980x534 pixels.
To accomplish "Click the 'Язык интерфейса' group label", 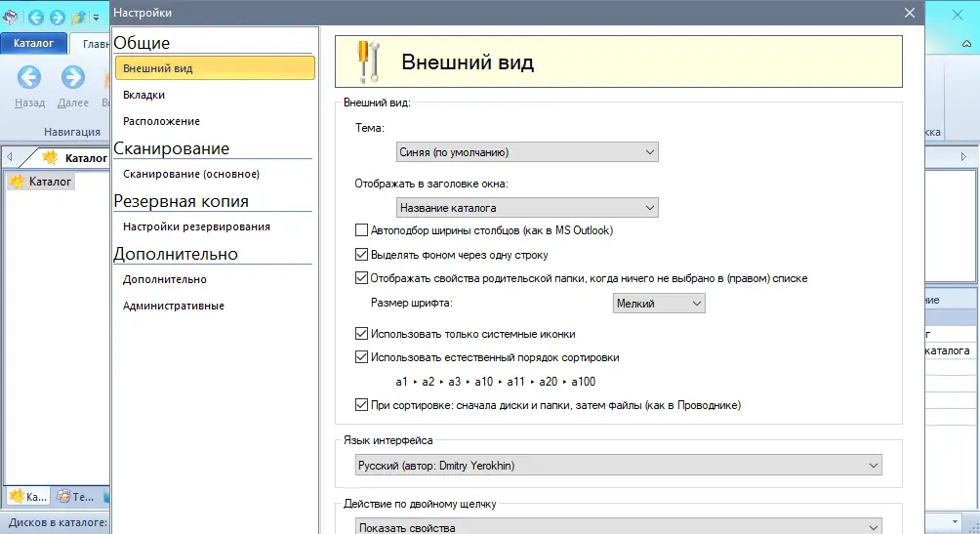I will [x=388, y=440].
